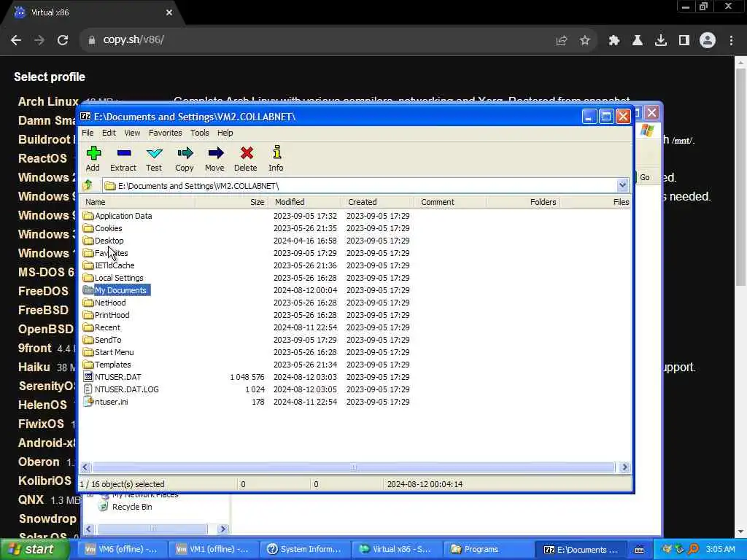Viewport: 747px width, 560px height.
Task: Click the Add toolbar icon in 7-Zip
Action: (x=93, y=158)
